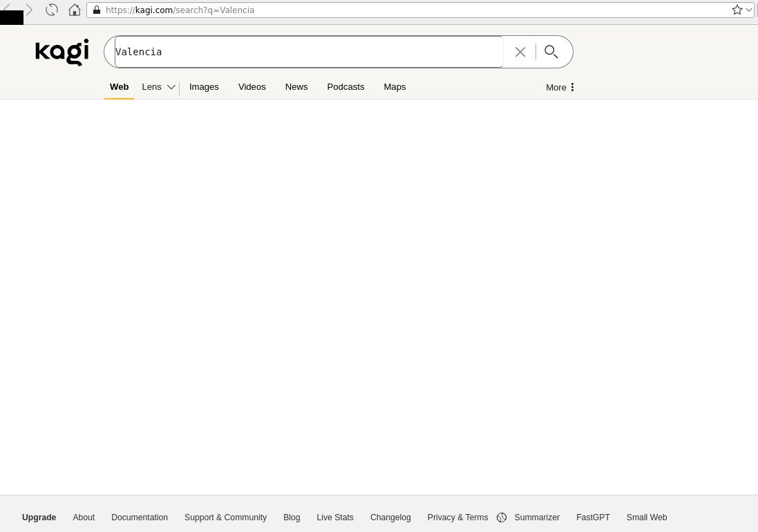Click the magnifying glass search icon

(551, 52)
